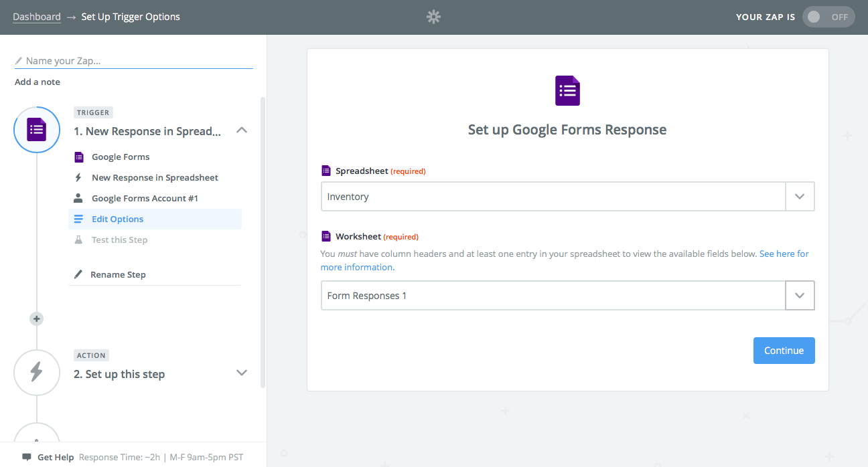Click the large Google Forms icon in the setup card
This screenshot has height=467, width=868.
pos(567,90)
